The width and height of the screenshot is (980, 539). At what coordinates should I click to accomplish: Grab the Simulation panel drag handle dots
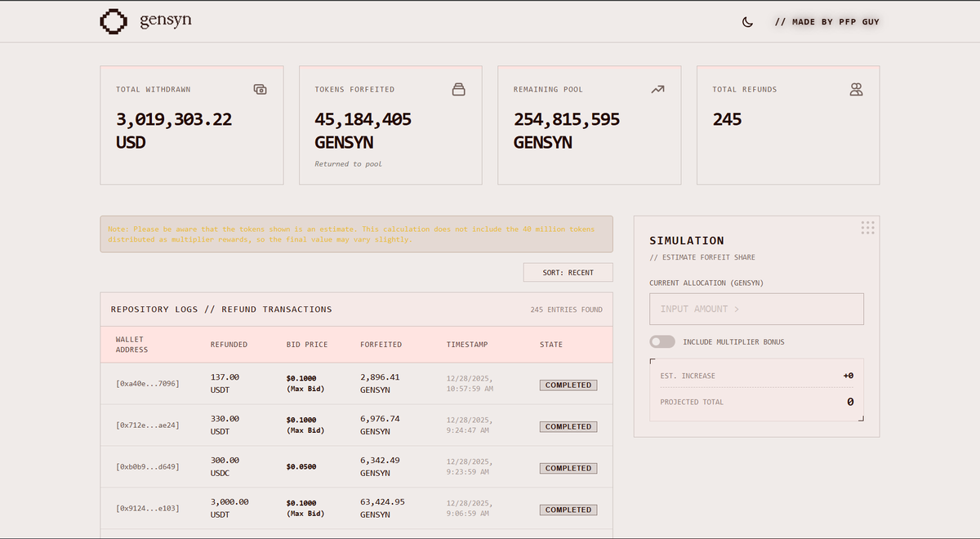(x=867, y=227)
